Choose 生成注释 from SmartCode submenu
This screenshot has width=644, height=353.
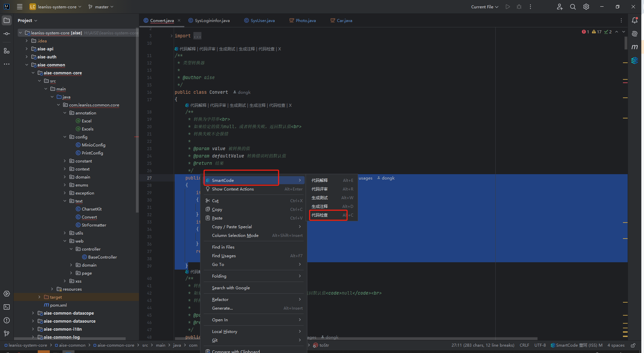click(332, 206)
